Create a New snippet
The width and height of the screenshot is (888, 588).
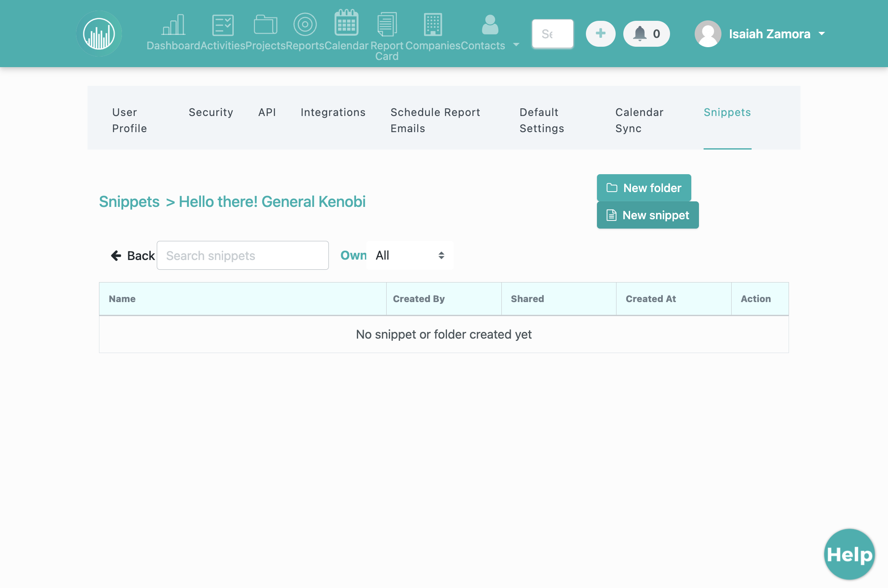[x=648, y=215]
